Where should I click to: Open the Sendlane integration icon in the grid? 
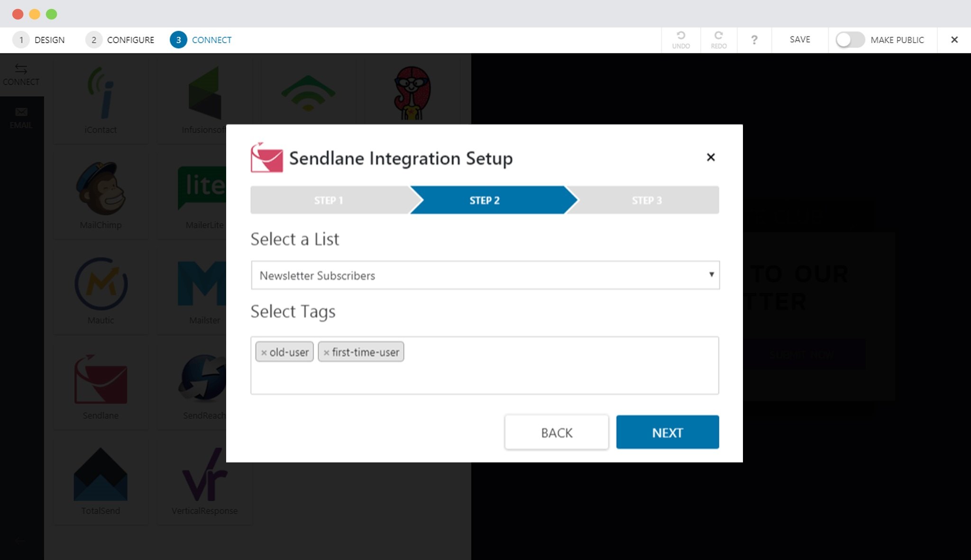click(101, 379)
